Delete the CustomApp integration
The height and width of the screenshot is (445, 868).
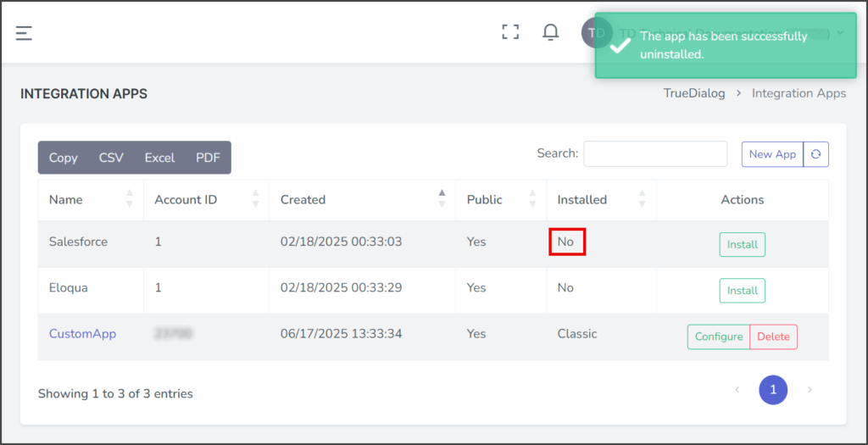(x=773, y=337)
